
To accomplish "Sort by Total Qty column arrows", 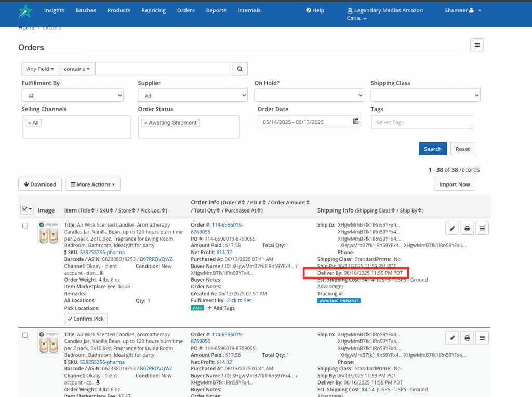I will click(218, 211).
